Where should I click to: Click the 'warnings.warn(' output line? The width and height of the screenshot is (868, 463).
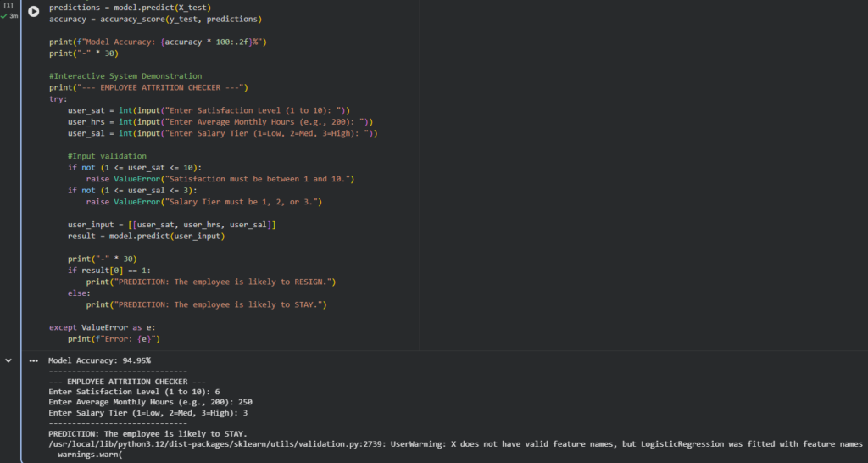[x=90, y=455]
